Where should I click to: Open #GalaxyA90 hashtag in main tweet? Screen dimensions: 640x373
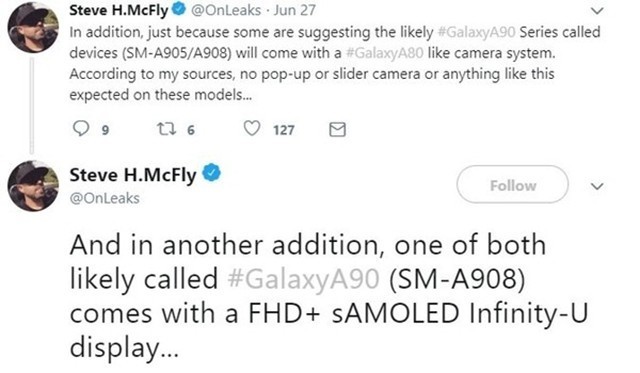coord(303,280)
